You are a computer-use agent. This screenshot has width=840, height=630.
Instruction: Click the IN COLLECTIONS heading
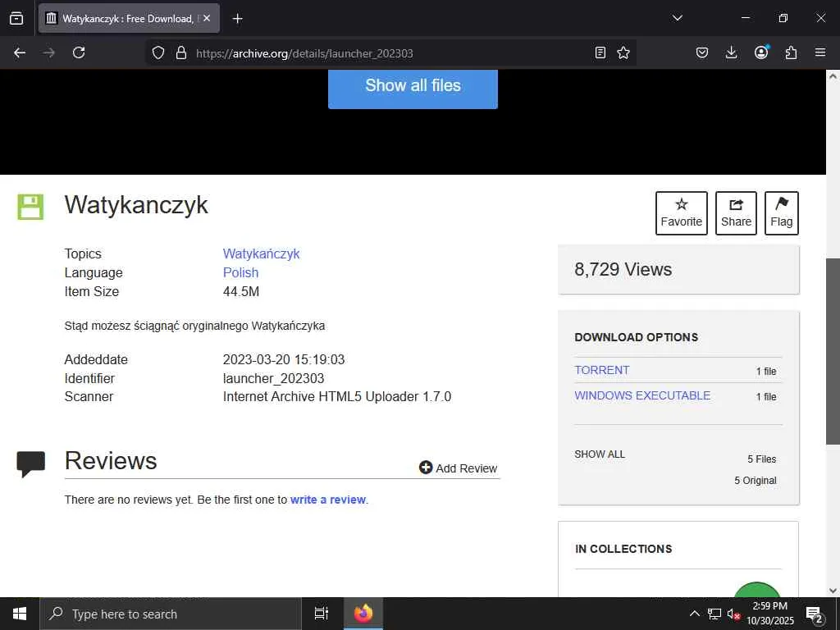[x=623, y=549]
